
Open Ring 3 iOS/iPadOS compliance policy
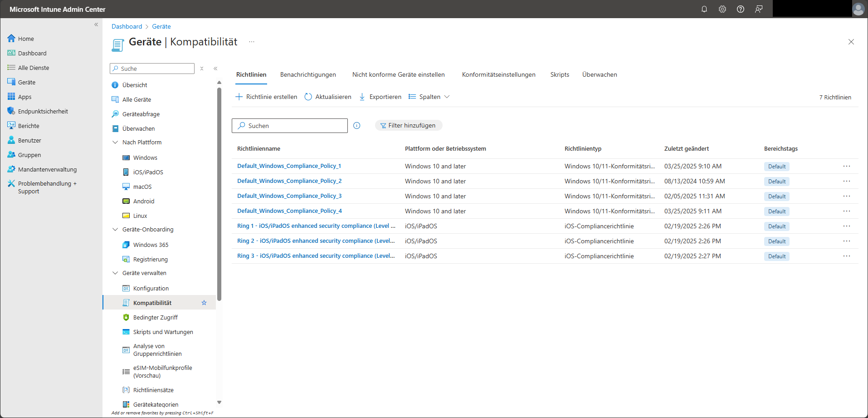pyautogui.click(x=316, y=256)
